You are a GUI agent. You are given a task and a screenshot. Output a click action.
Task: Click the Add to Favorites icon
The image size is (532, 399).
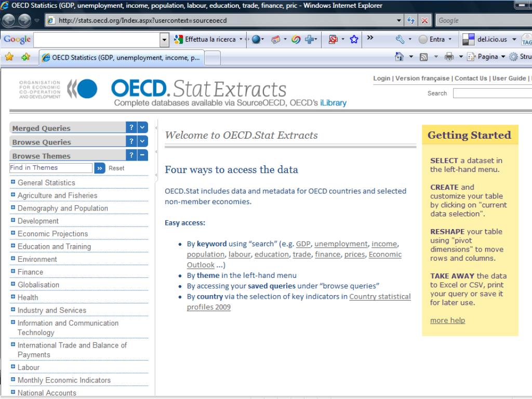pyautogui.click(x=25, y=57)
